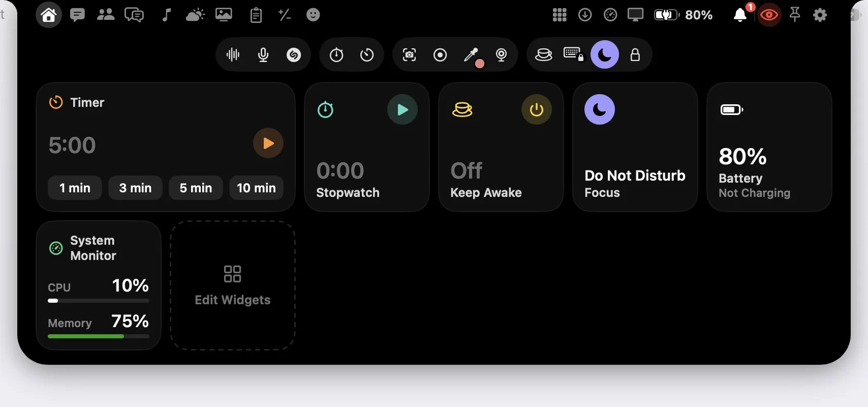This screenshot has width=868, height=407.
Task: Toggle the moon icon in the quick actions row
Action: click(605, 54)
